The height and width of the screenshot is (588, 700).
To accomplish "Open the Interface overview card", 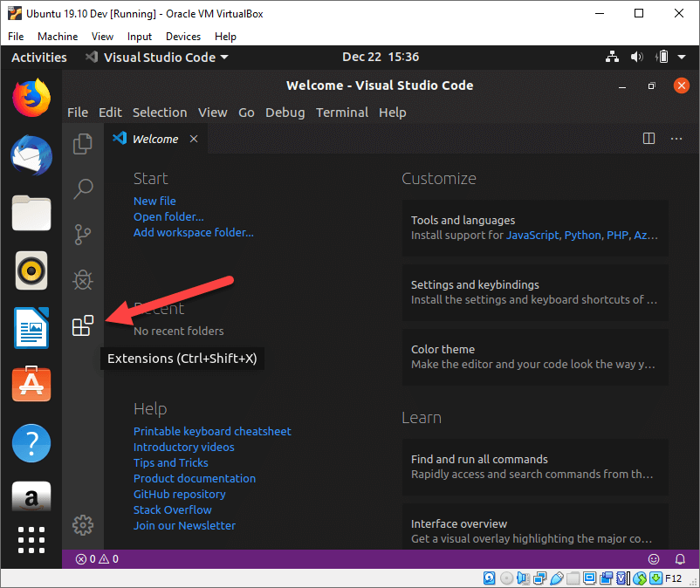I will pyautogui.click(x=535, y=527).
